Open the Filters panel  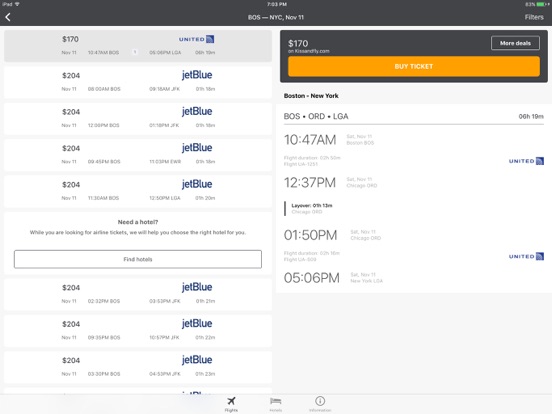[534, 17]
